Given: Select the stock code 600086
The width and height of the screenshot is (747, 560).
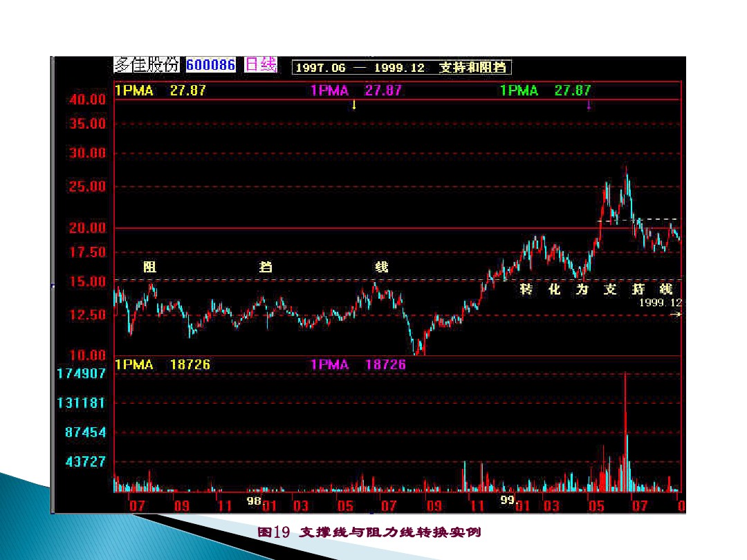Looking at the screenshot, I should (x=210, y=65).
